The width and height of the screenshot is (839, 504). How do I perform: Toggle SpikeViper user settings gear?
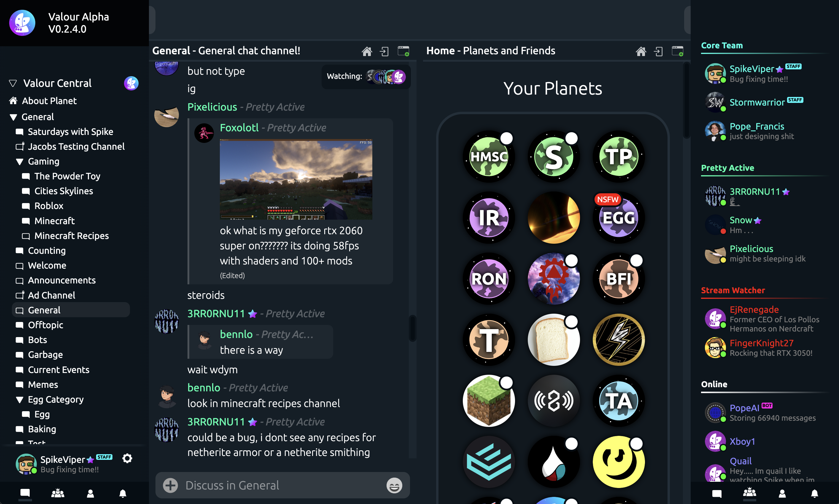(128, 457)
